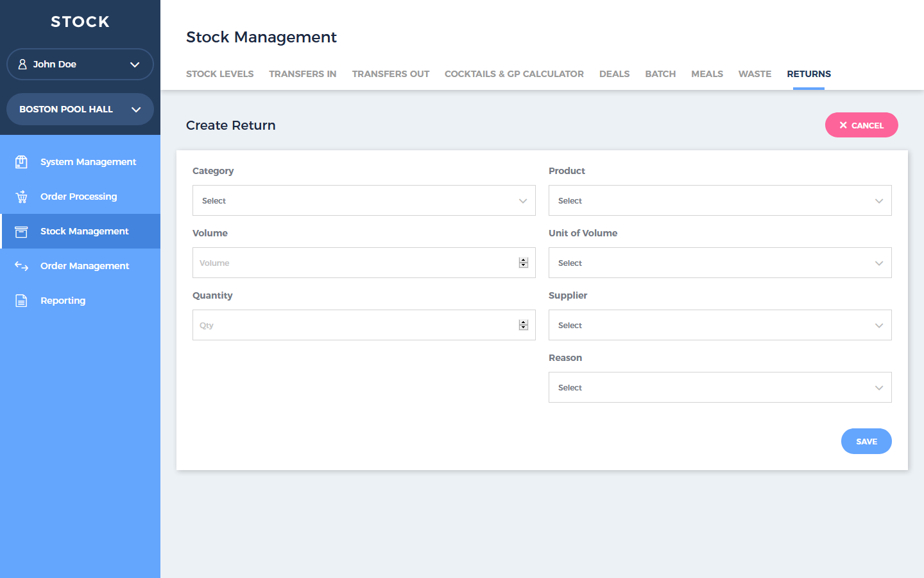Expand the Unit of Volume dropdown
Screen dimensions: 924x578
(720, 263)
